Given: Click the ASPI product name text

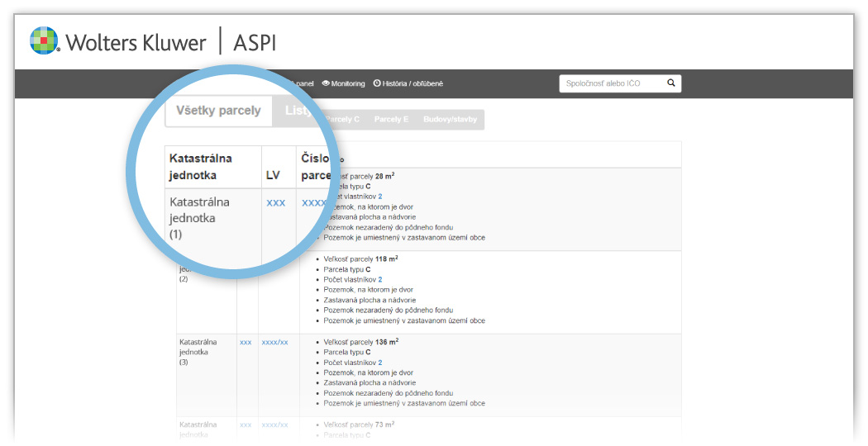Looking at the screenshot, I should (254, 41).
